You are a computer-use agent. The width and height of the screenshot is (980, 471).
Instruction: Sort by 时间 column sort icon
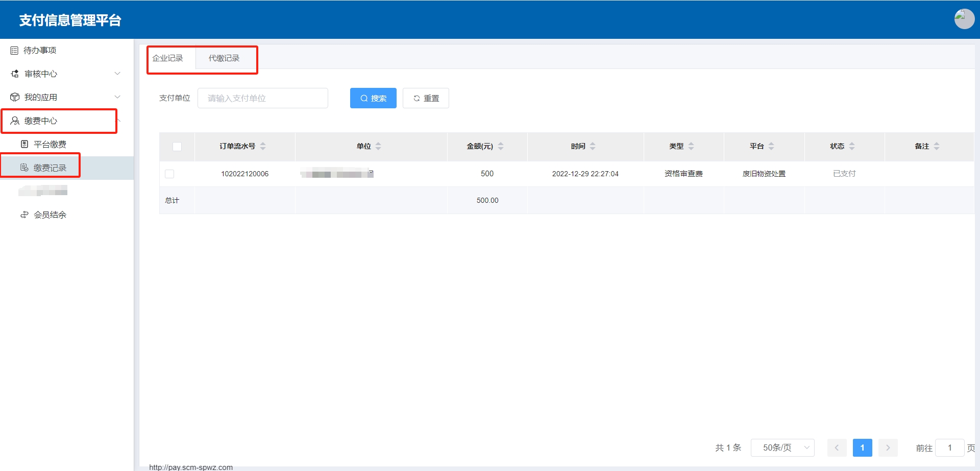(x=593, y=146)
